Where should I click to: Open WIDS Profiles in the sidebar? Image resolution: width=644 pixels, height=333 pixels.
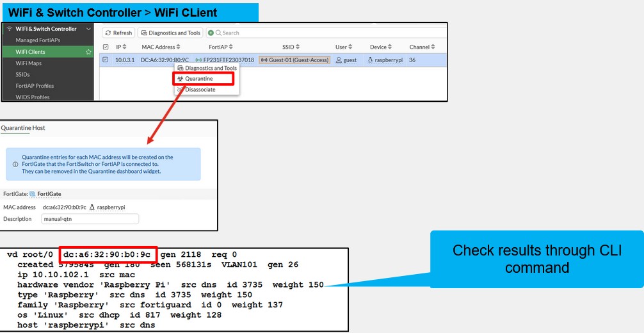pos(33,97)
